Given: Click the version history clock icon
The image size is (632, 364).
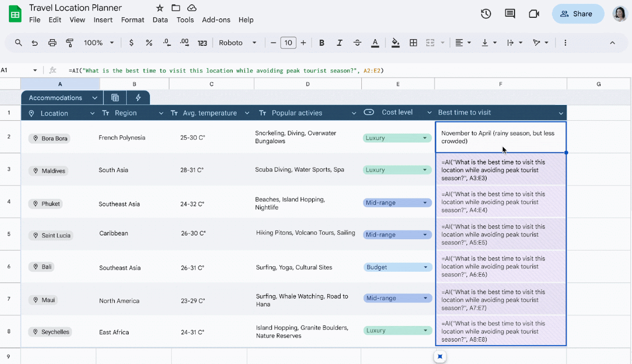Looking at the screenshot, I should (x=485, y=14).
